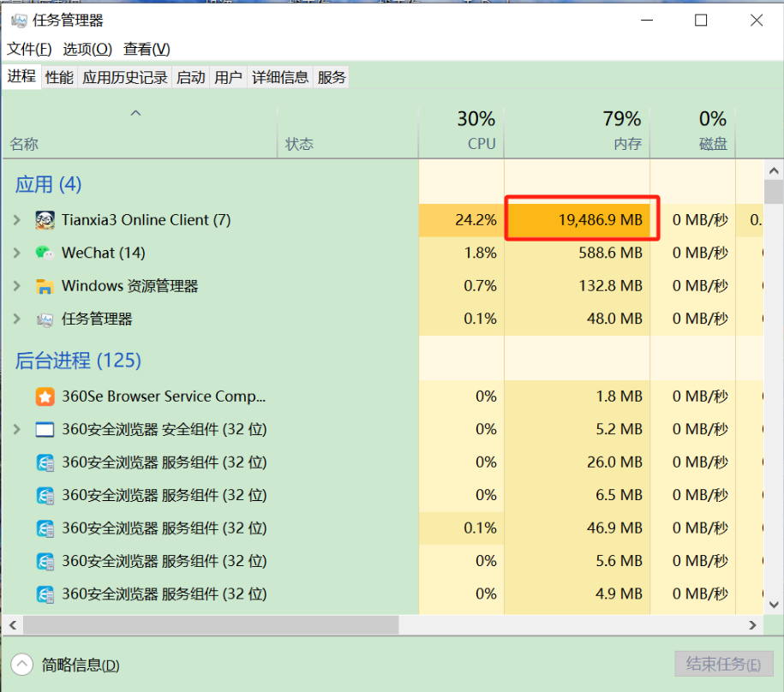The image size is (784, 692).
Task: Click the vertical scrollbar up arrow
Action: (x=774, y=171)
